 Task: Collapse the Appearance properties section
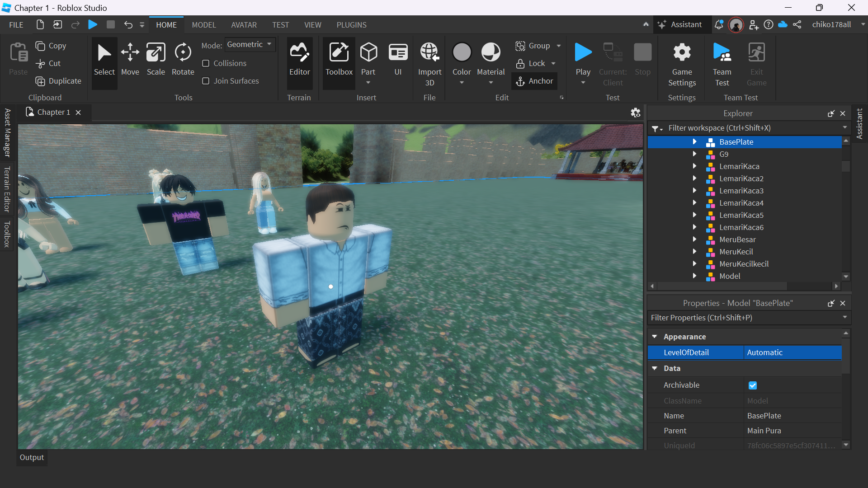click(x=655, y=337)
